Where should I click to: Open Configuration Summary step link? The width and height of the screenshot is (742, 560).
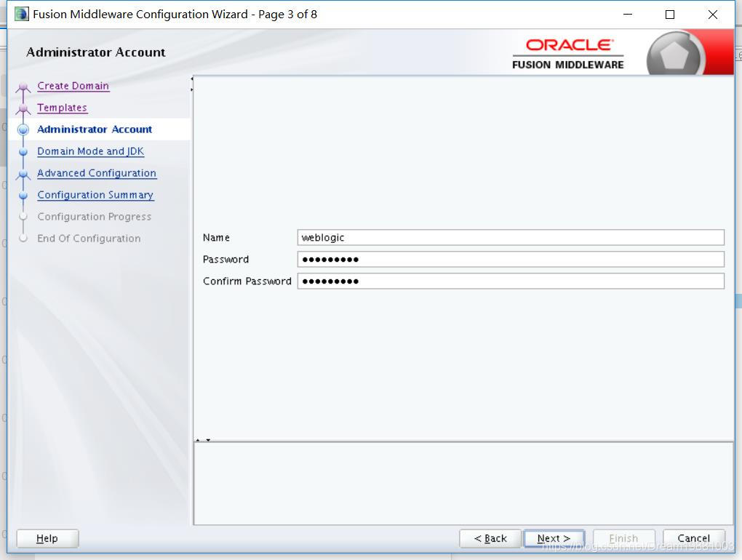pyautogui.click(x=95, y=195)
